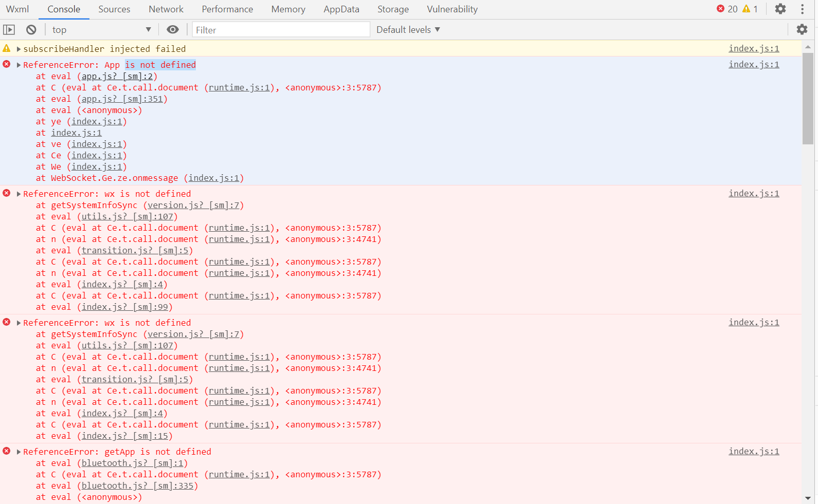The width and height of the screenshot is (818, 504).
Task: Follow the index.js? [sm]:99 stack link
Action: pos(125,307)
